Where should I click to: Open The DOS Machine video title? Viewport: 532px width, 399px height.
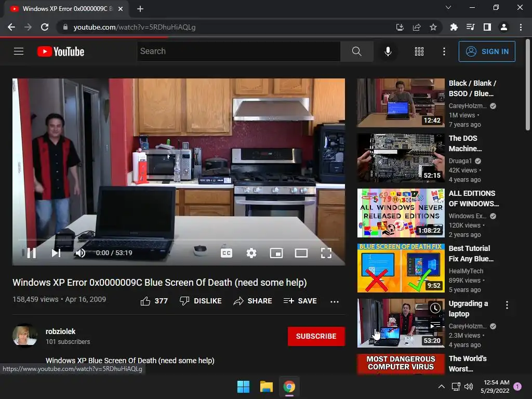[465, 143]
